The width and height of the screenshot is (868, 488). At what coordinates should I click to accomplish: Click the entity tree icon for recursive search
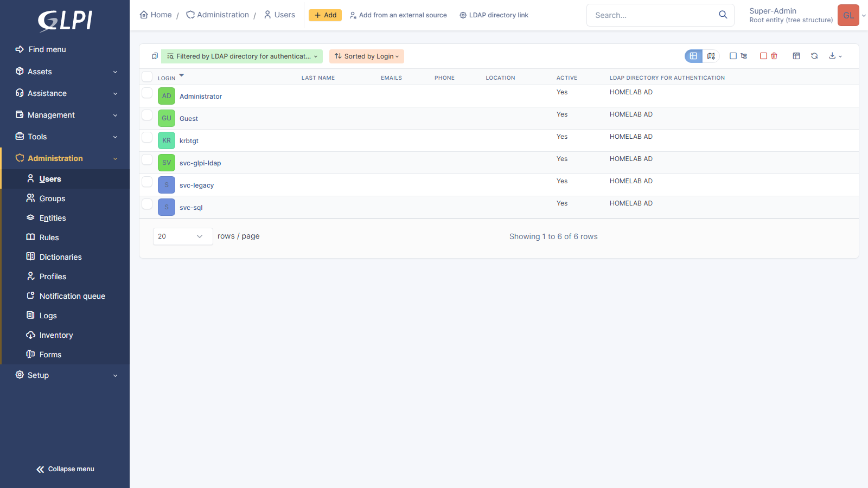coord(744,56)
